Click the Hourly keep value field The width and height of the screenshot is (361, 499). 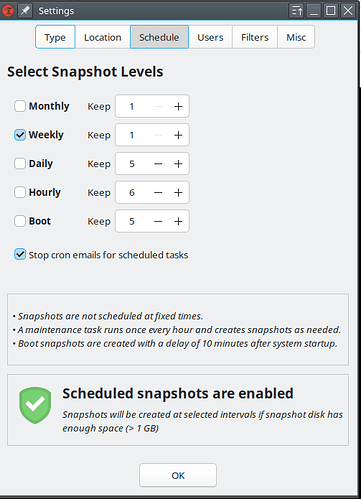132,192
